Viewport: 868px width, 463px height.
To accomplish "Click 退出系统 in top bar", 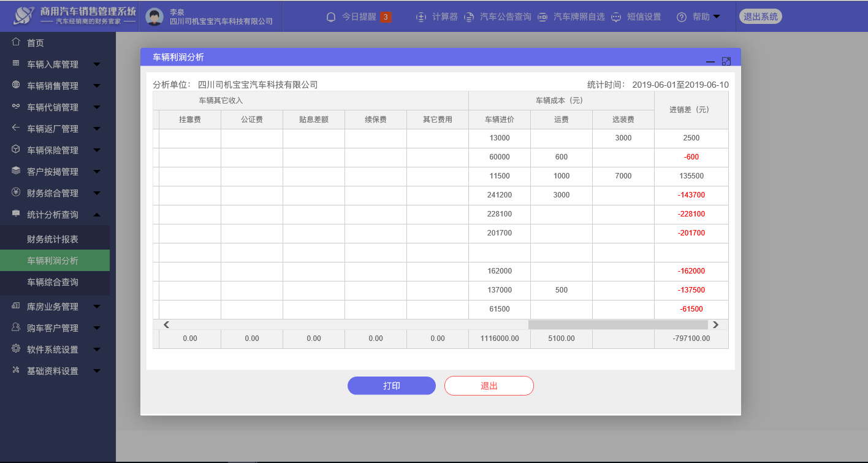I will 761,17.
